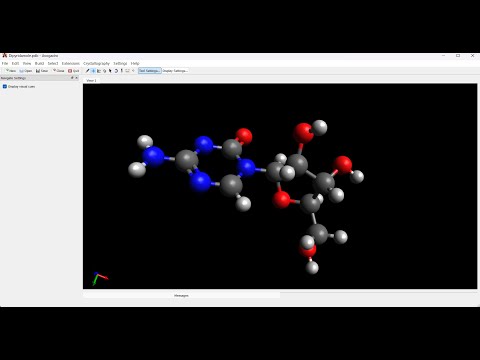Select the Selection arrow tool
480x360 pixels.
coord(110,71)
